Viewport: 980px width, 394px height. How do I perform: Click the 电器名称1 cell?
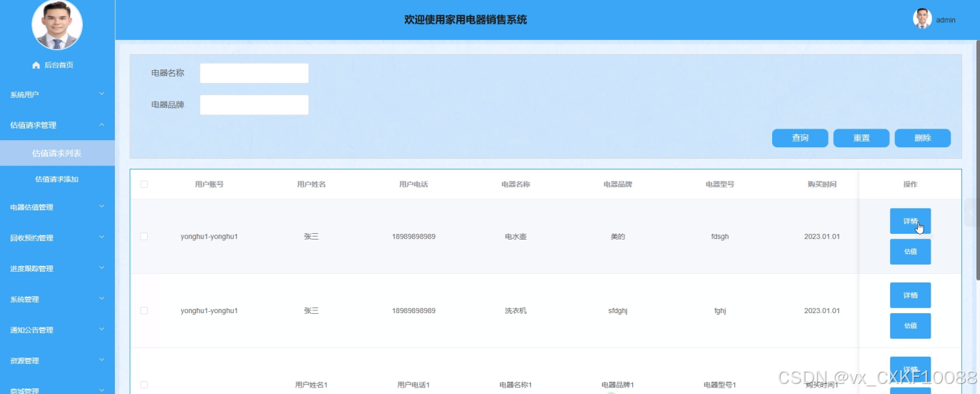516,385
